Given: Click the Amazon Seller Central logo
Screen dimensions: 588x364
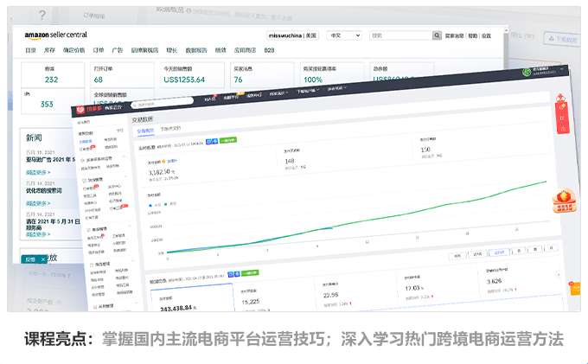Looking at the screenshot, I should pos(55,35).
